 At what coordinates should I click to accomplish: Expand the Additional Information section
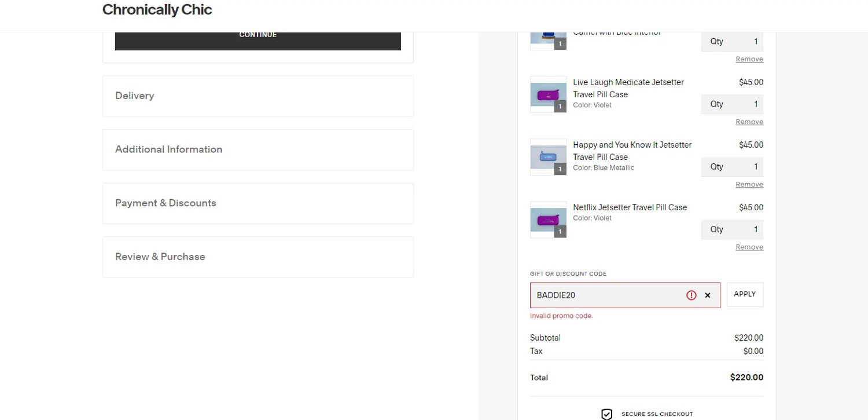tap(258, 149)
